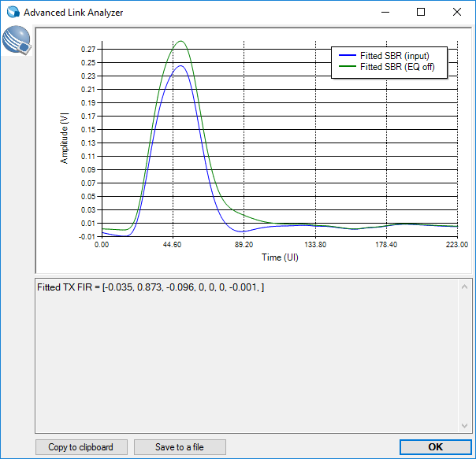The image size is (476, 459).
Task: Click the Fitted SBR (EQ off) legend entry
Action: [397, 67]
